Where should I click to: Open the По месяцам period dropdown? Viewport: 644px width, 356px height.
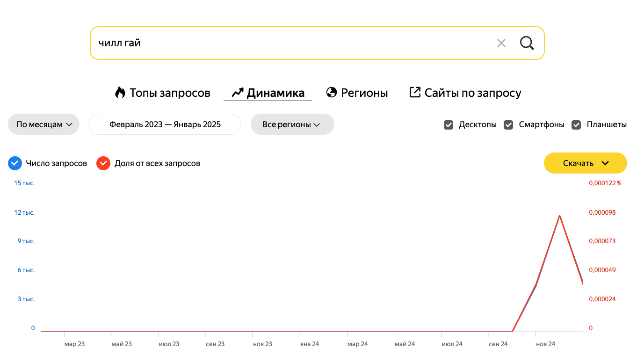click(x=44, y=124)
